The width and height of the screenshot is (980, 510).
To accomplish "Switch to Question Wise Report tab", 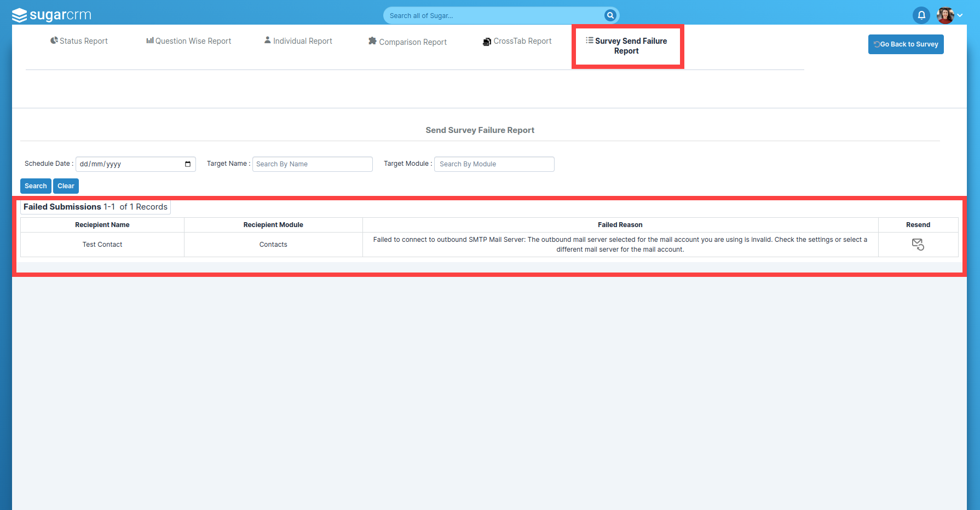I will click(x=189, y=41).
